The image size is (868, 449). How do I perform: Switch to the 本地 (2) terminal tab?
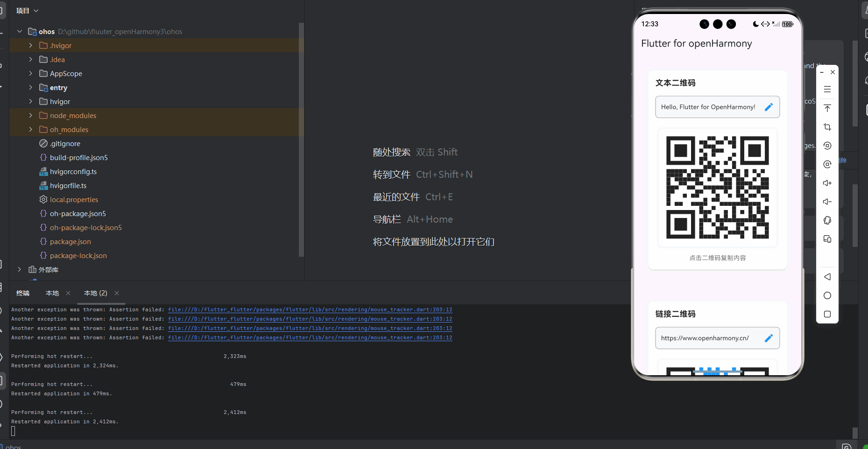(x=95, y=293)
